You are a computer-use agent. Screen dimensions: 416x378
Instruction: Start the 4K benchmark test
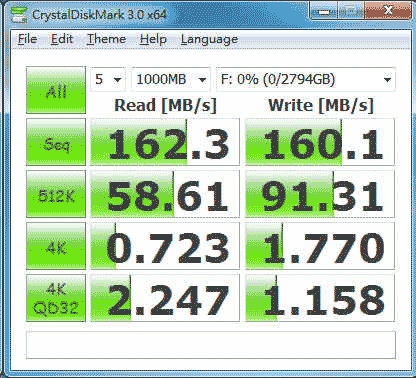pos(56,246)
